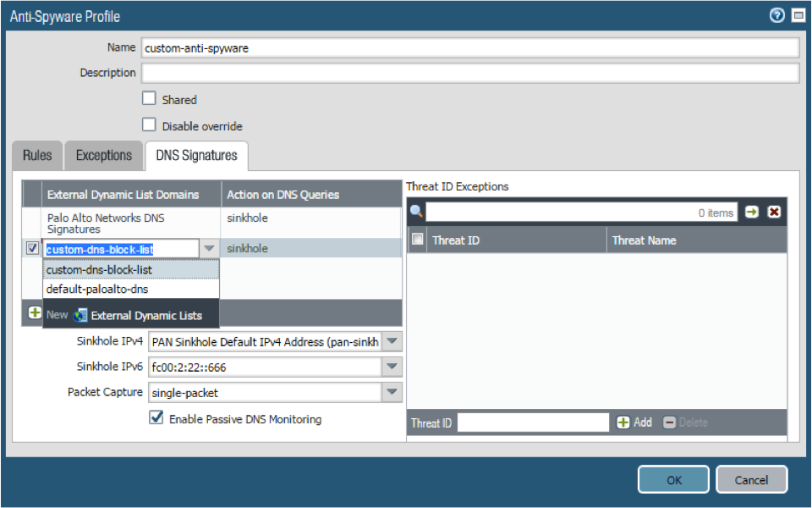
Task: Choose default-paloalto-dns from the dropdown list
Action: [131, 290]
